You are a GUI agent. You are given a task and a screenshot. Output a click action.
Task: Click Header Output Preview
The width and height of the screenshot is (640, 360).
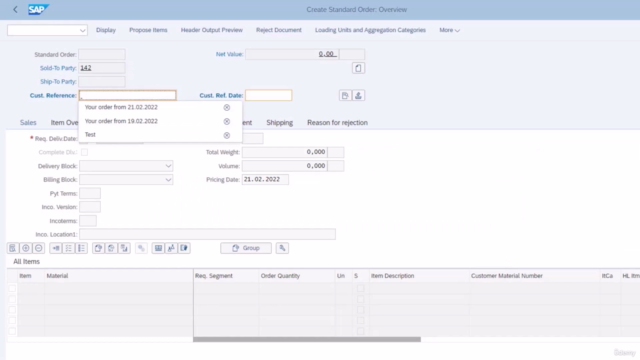(211, 30)
